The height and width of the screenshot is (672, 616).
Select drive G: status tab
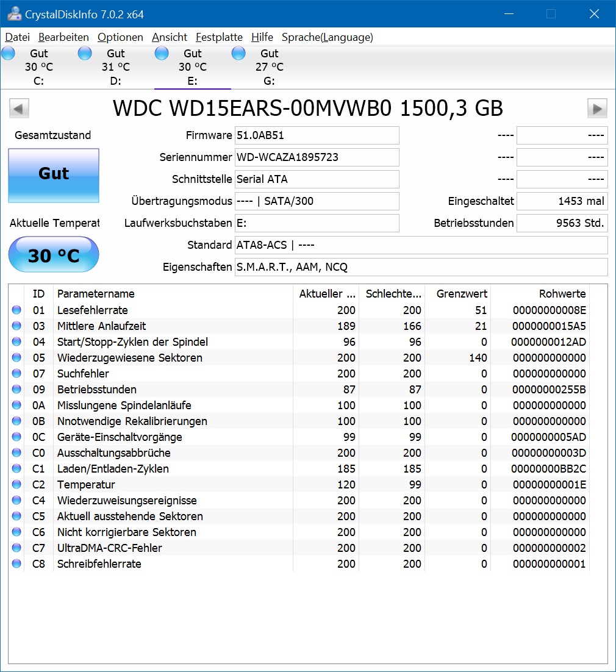click(x=269, y=67)
